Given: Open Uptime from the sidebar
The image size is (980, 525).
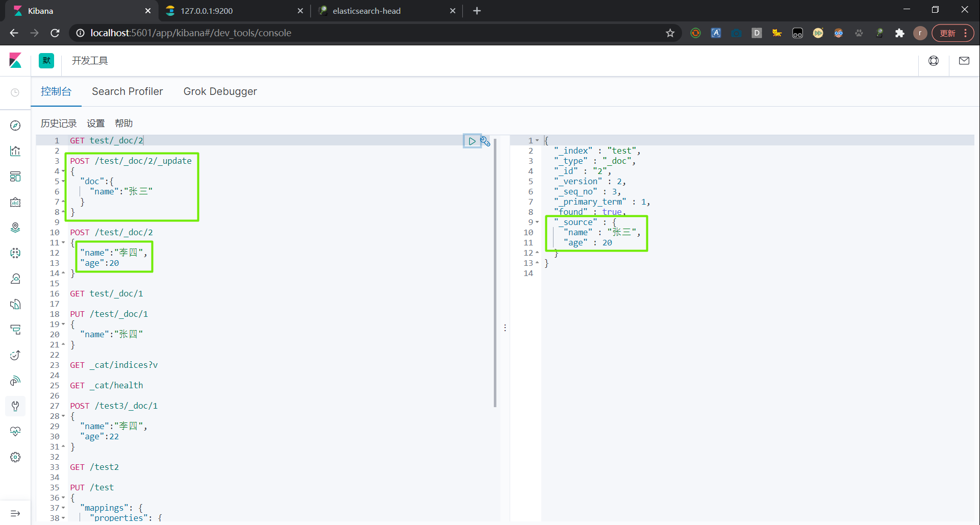Looking at the screenshot, I should pos(15,355).
